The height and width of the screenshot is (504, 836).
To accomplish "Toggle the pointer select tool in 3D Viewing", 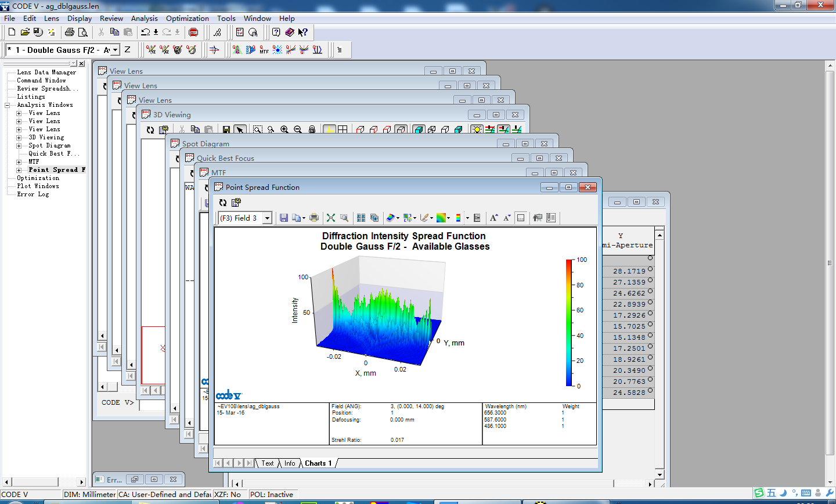I will click(240, 130).
